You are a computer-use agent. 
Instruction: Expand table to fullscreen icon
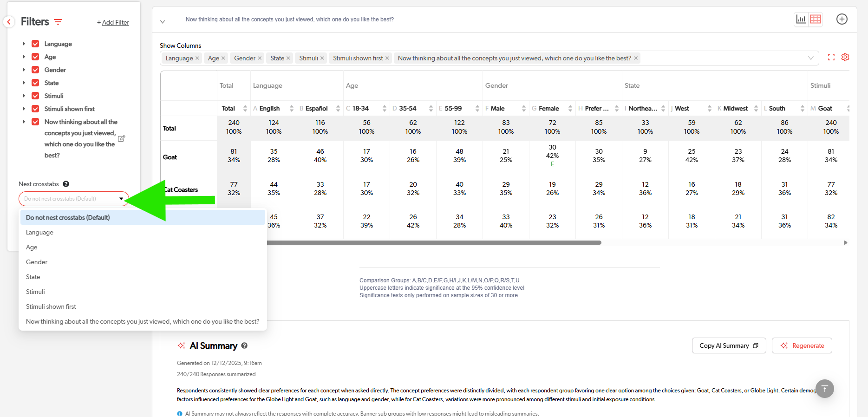coord(831,57)
